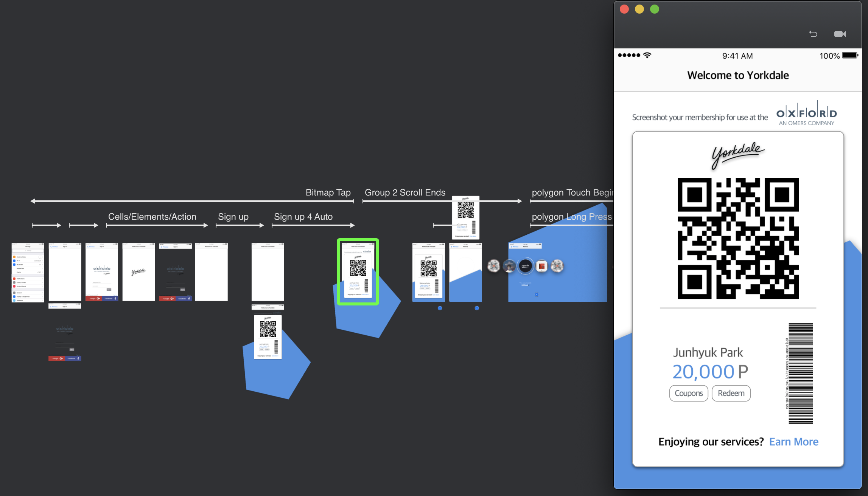Click the battery icon in phone status bar
Viewport: 868px width, 496px height.
pos(850,55)
